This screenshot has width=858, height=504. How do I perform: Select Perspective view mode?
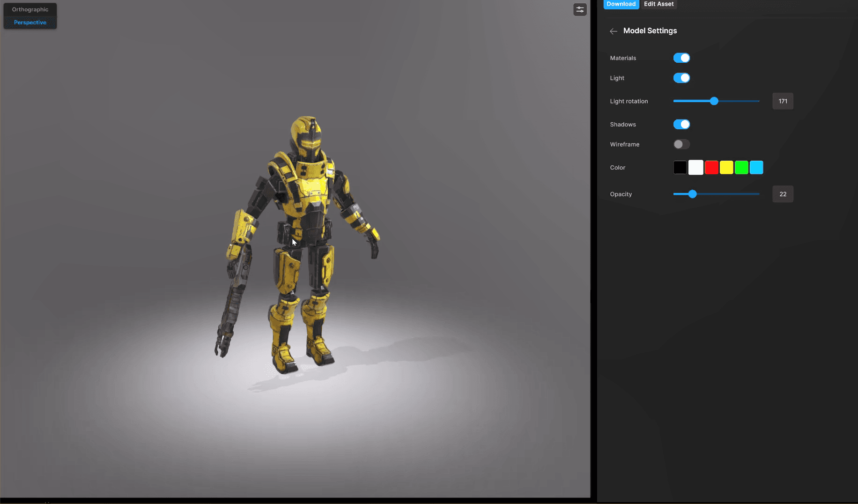coord(30,22)
